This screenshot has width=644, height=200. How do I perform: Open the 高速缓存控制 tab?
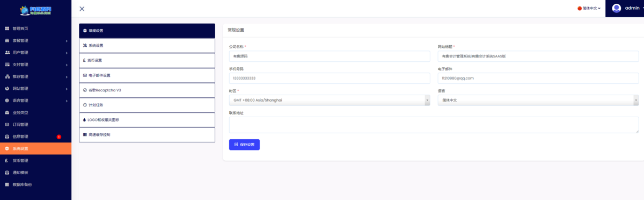[x=147, y=134]
